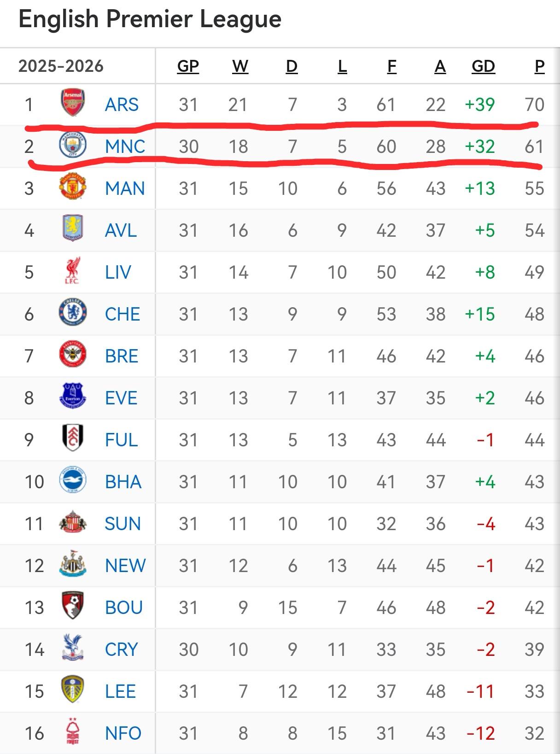Click the Chelsea crest
The width and height of the screenshot is (560, 754).
point(73,312)
